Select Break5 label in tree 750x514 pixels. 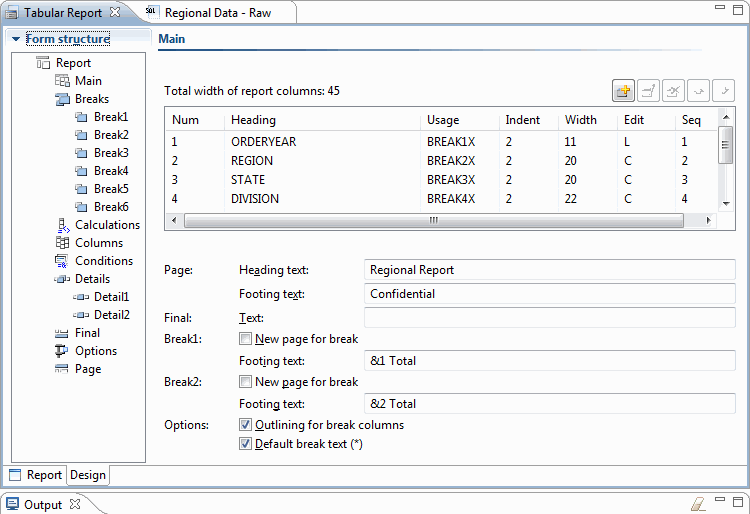(111, 189)
